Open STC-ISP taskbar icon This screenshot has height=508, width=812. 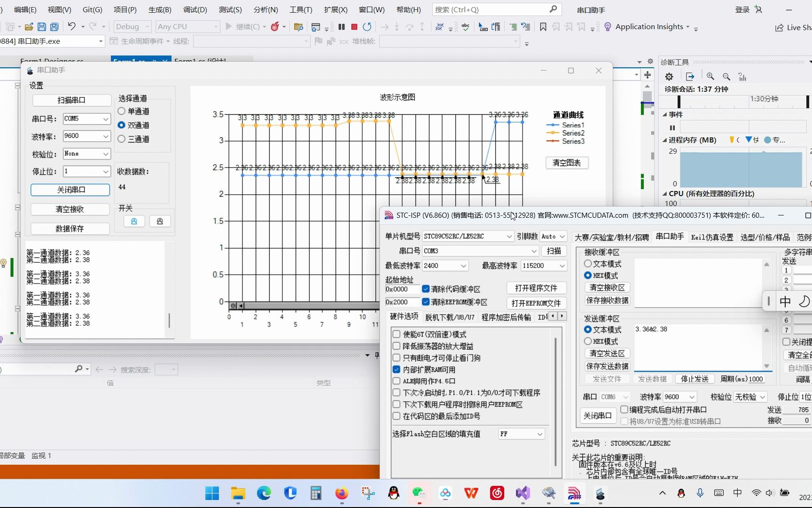point(574,493)
